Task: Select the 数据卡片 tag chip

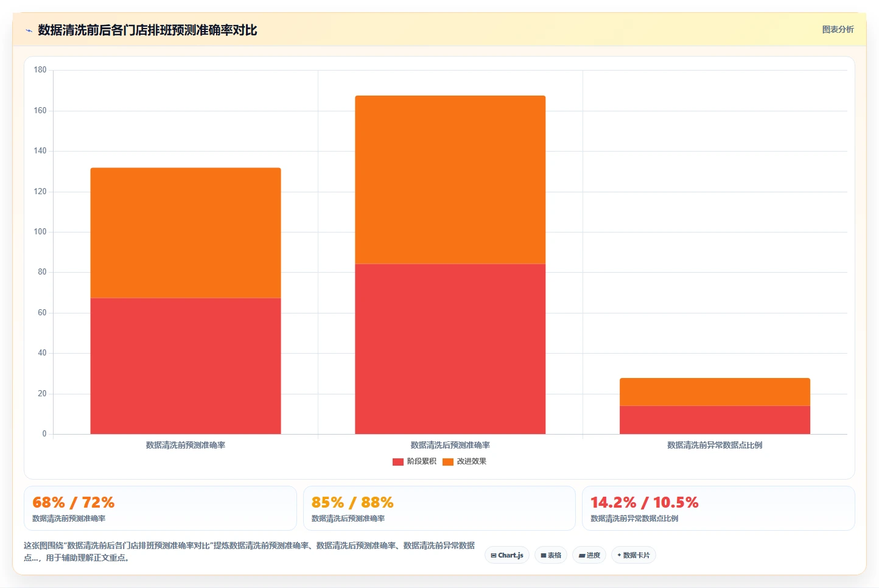Action: (633, 555)
